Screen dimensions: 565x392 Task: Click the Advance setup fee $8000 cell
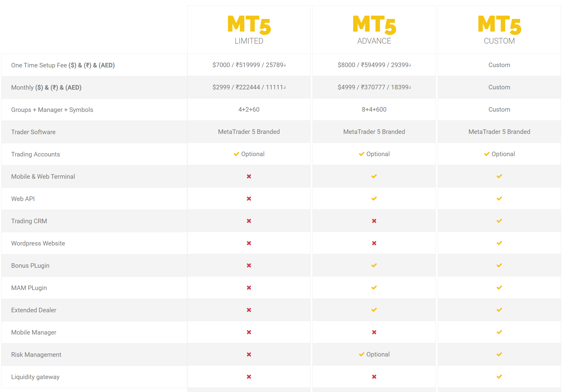pos(374,65)
